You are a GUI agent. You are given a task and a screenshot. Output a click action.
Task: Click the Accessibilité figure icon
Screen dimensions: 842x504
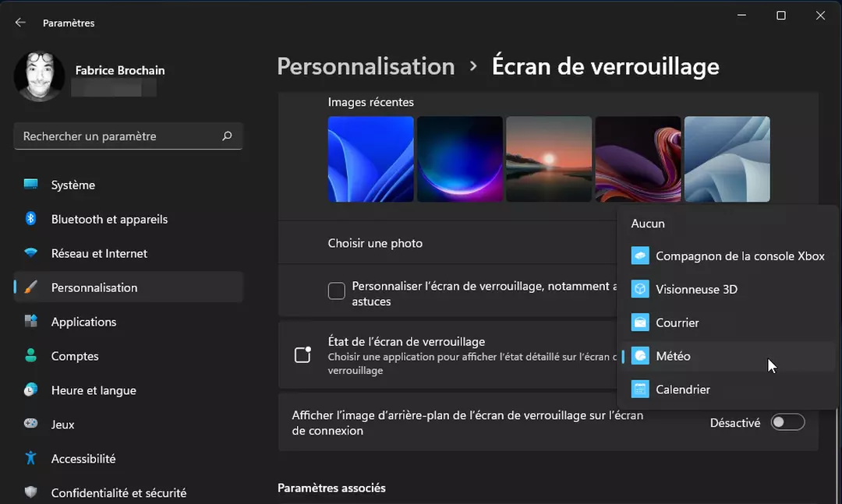(x=31, y=459)
